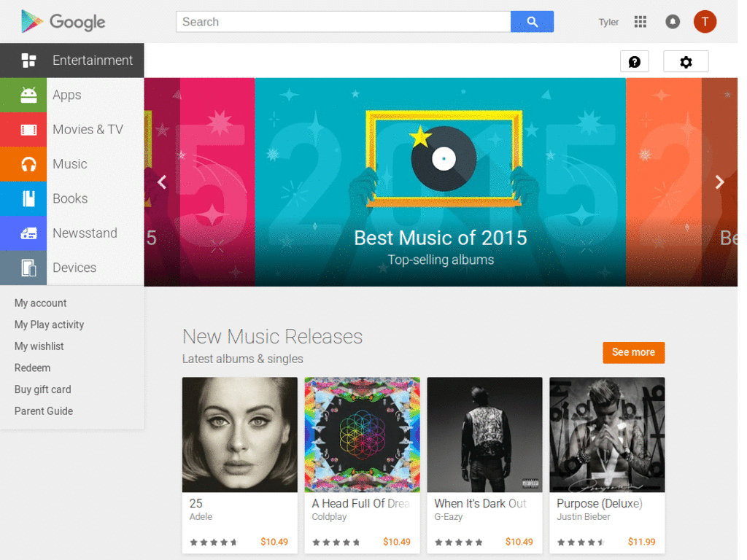The width and height of the screenshot is (747, 560).
Task: Focus the Search input field
Action: click(343, 22)
